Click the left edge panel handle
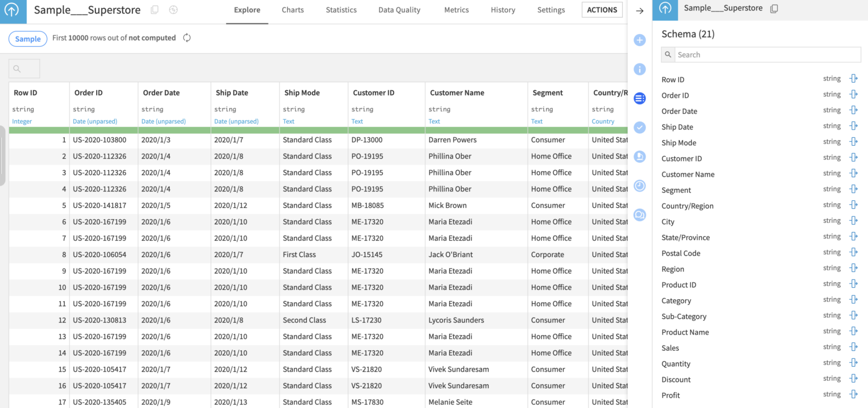 (x=3, y=156)
